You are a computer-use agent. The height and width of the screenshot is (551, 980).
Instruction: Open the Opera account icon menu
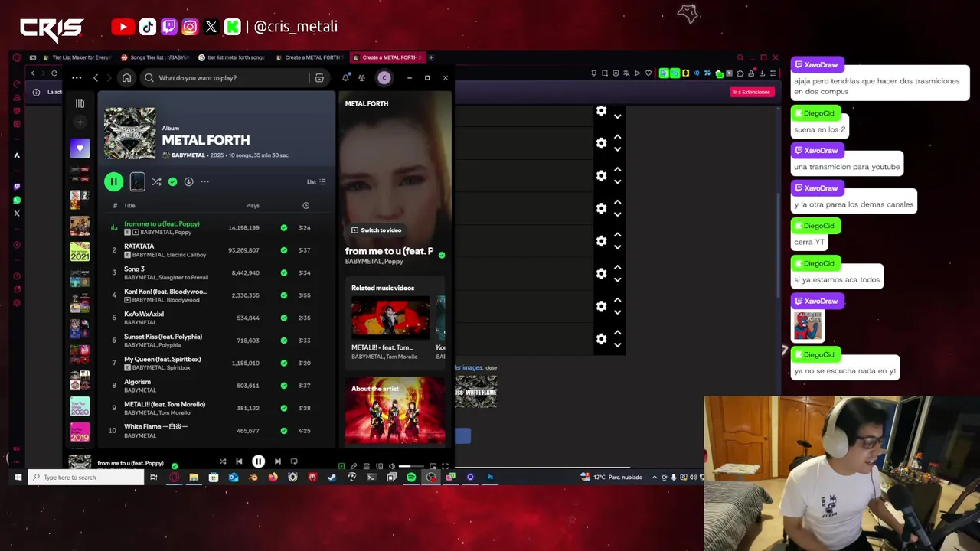[x=751, y=73]
